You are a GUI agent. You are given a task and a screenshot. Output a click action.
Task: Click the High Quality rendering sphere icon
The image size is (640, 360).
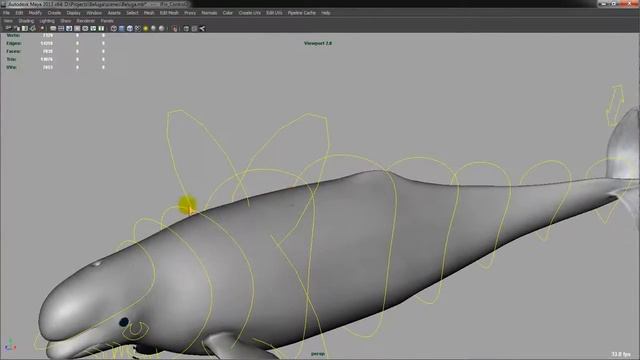(162, 29)
